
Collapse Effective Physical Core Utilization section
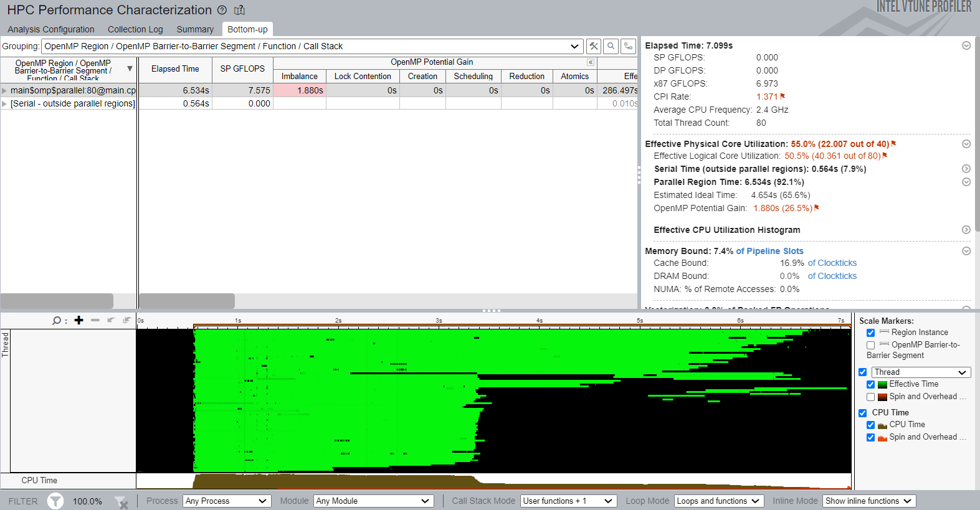coord(966,144)
